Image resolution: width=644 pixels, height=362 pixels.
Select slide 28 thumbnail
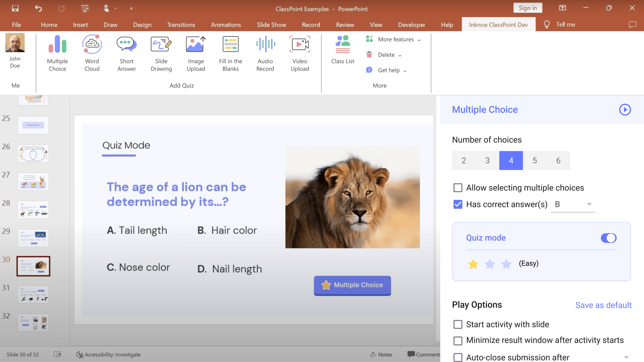(33, 210)
